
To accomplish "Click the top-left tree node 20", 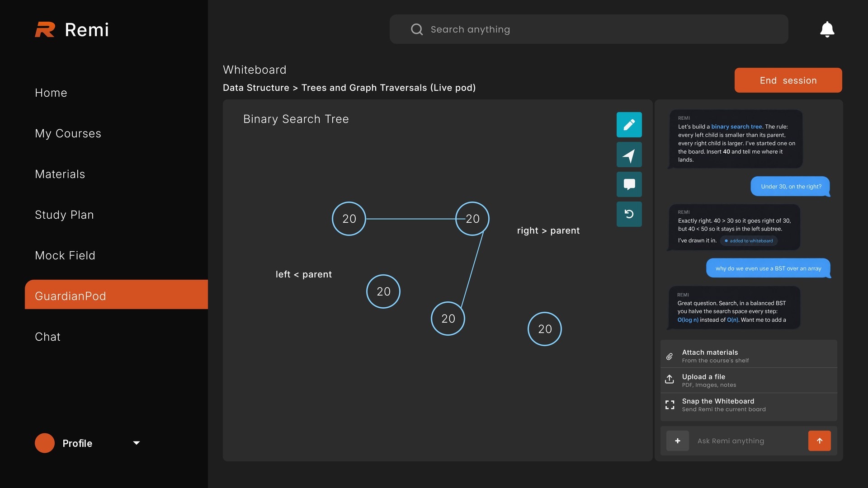I will [349, 219].
